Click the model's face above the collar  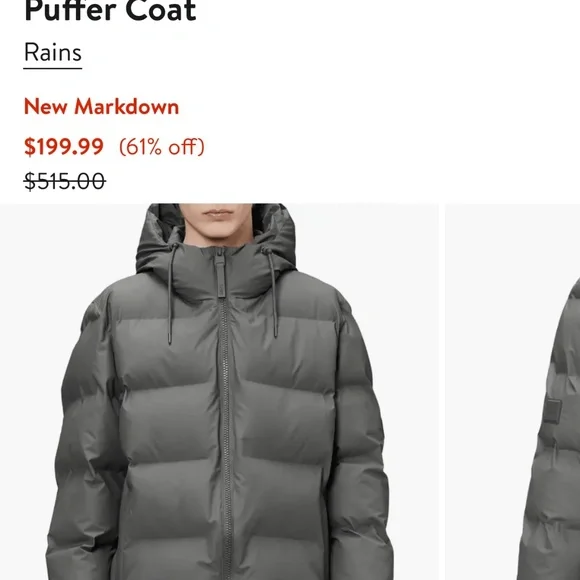coord(218,222)
